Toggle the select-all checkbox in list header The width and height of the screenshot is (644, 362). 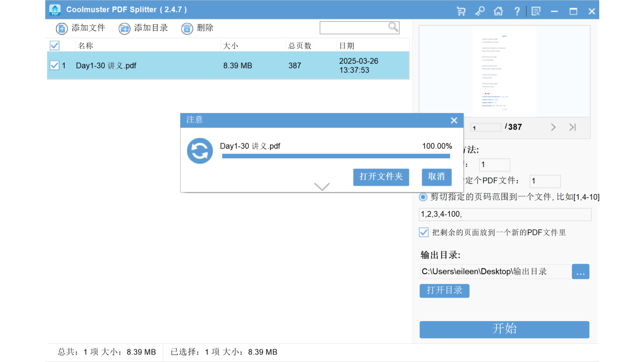point(54,45)
